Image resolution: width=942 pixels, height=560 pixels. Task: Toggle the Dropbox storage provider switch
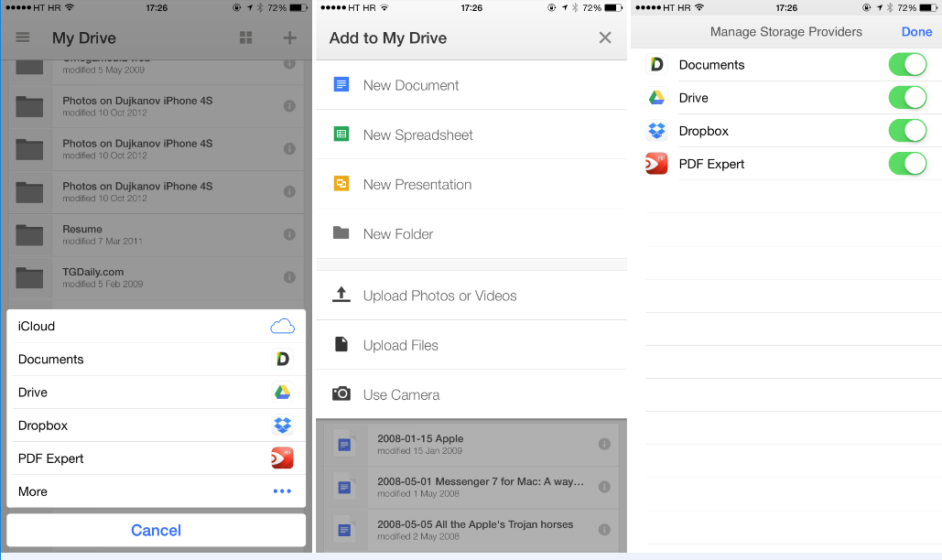pyautogui.click(x=908, y=130)
